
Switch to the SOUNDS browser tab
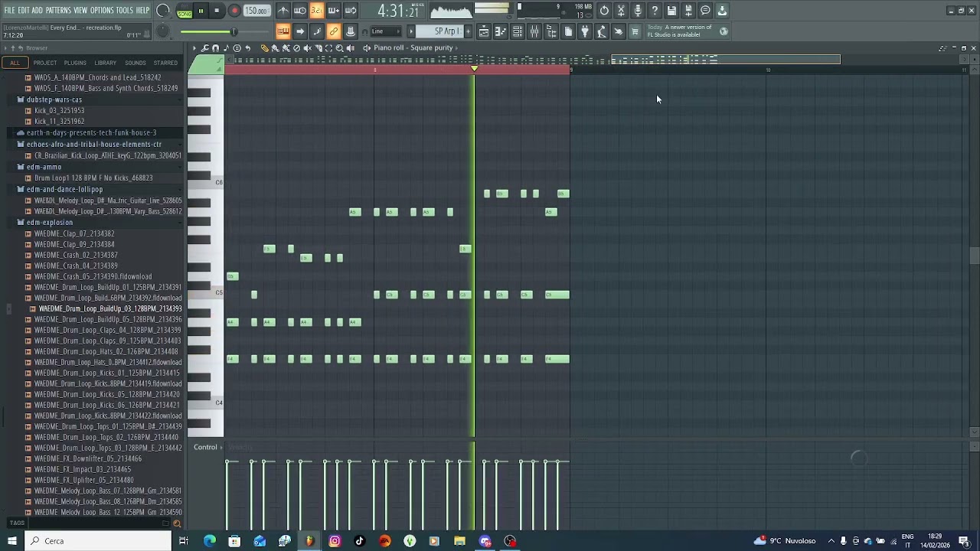[x=136, y=63]
